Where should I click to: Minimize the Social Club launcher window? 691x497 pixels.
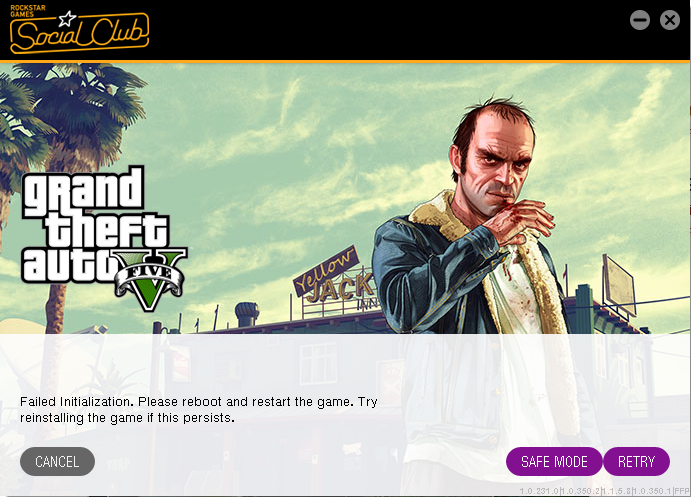(639, 20)
